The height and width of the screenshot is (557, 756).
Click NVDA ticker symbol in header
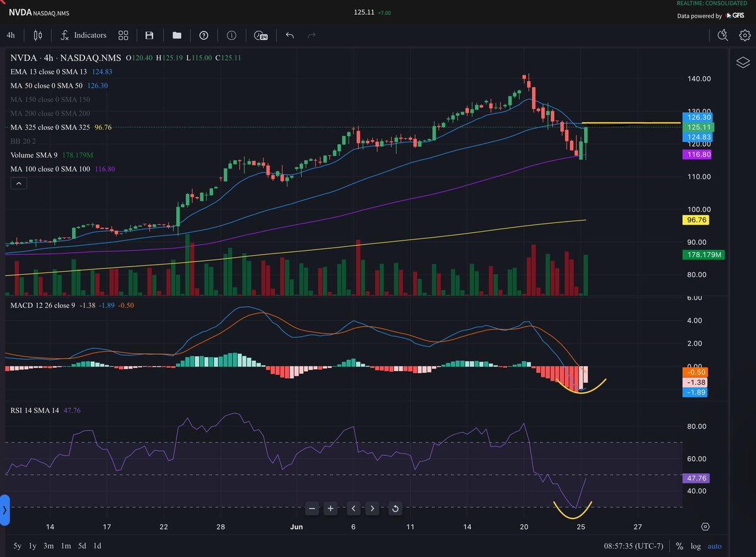(20, 12)
